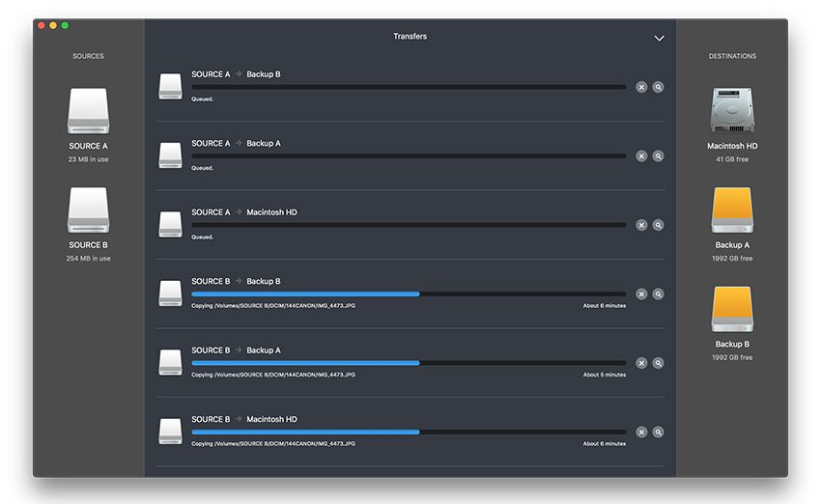Click magnifier for SOURCE B to Macintosh HD
The height and width of the screenshot is (504, 821).
pyautogui.click(x=658, y=433)
